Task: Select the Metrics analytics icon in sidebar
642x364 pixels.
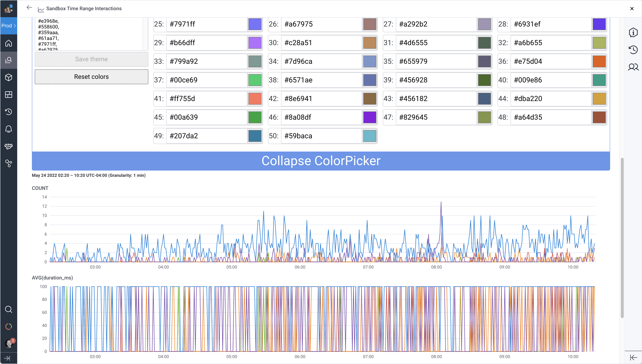Action: (8, 60)
